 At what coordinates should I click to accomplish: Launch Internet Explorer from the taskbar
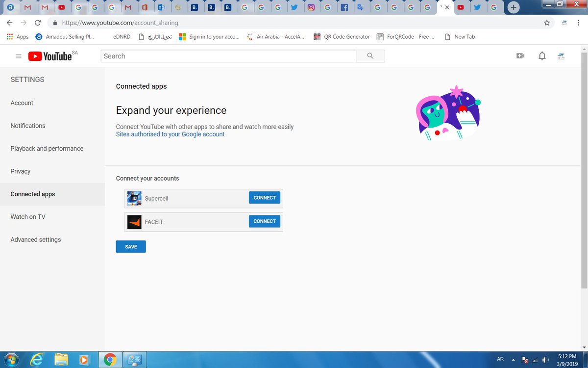(x=37, y=360)
